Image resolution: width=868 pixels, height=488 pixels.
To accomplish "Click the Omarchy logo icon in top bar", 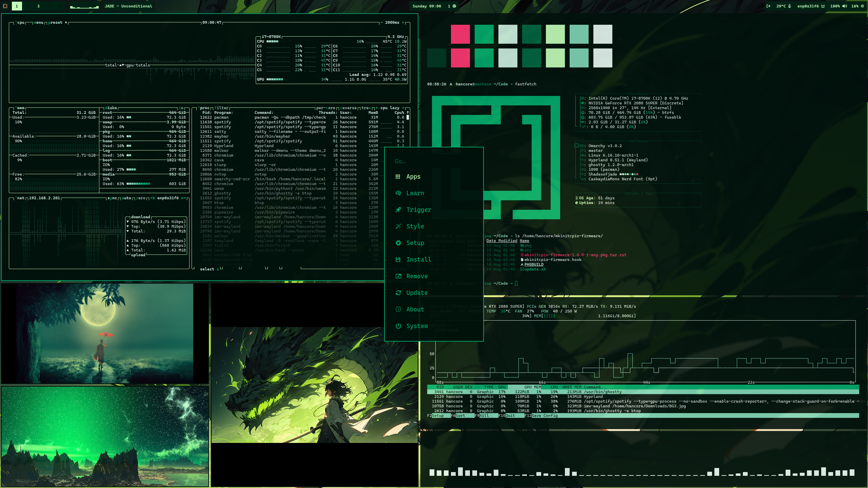I will coord(5,6).
